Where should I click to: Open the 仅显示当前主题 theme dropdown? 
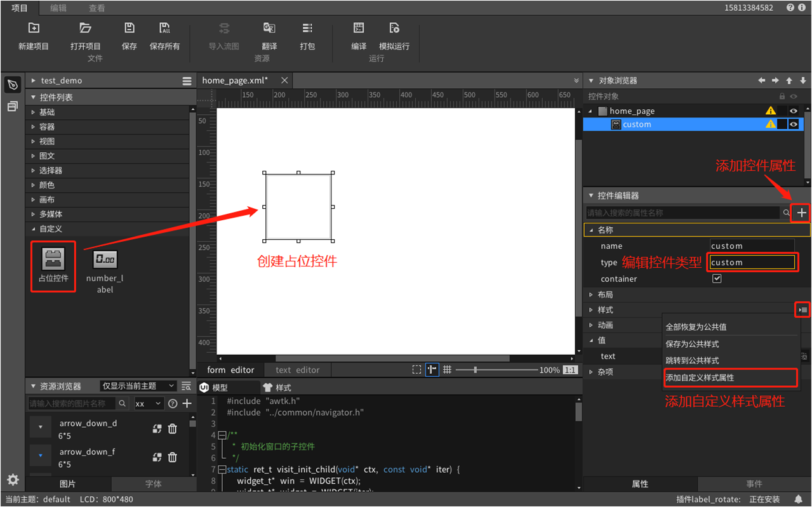tap(138, 386)
